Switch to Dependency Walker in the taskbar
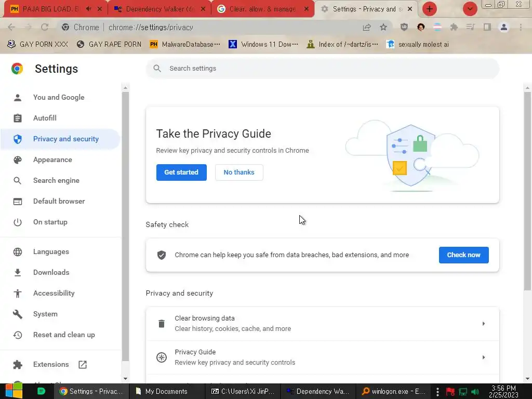 318,391
